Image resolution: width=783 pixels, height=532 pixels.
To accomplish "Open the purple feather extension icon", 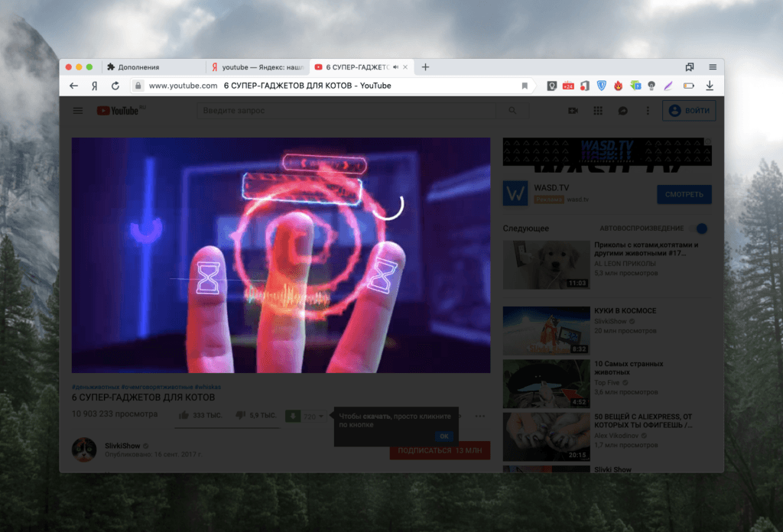I will click(668, 86).
